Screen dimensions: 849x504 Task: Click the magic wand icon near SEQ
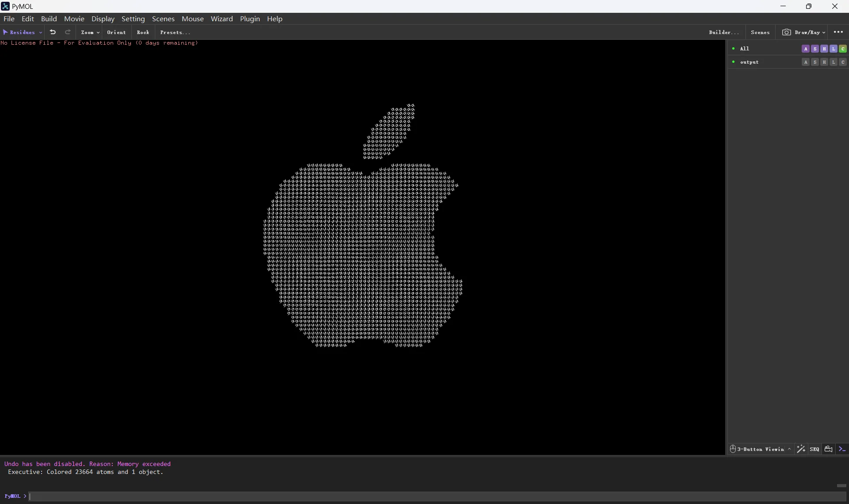point(801,449)
